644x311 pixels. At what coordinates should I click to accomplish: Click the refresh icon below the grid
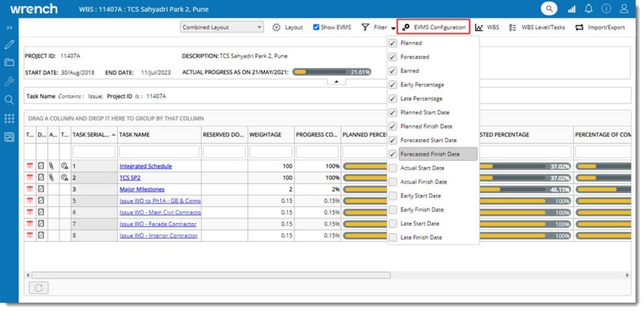coord(39,287)
